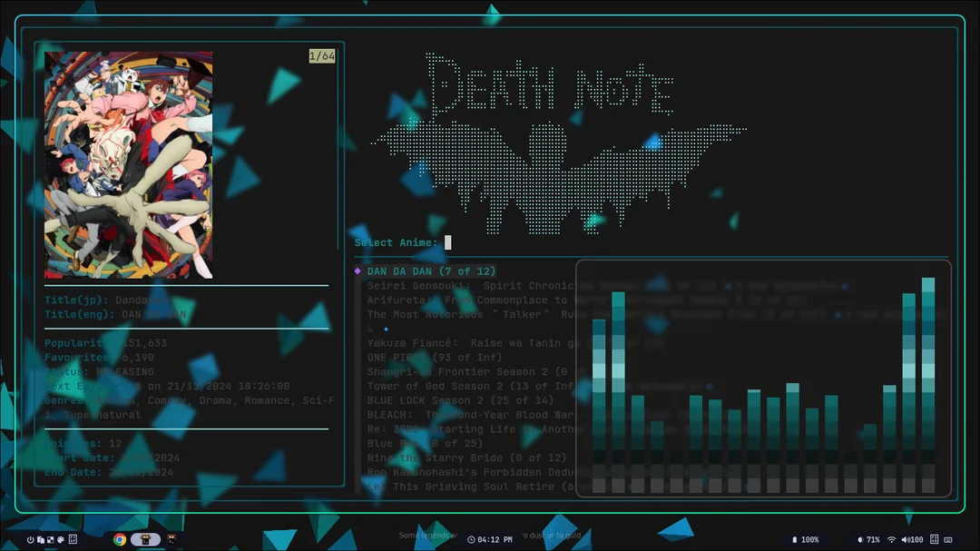Click the DAN DA DAN cover art preview
The width and height of the screenshot is (980, 551).
128,165
